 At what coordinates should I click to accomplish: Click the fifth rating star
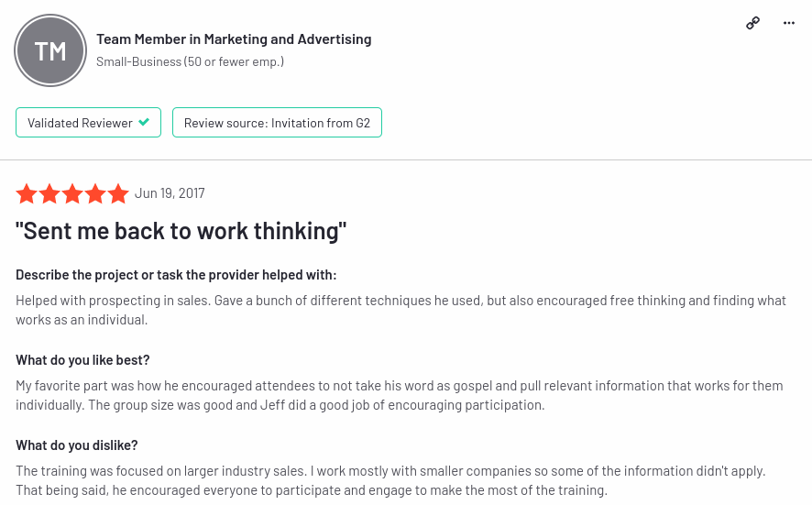pyautogui.click(x=118, y=193)
